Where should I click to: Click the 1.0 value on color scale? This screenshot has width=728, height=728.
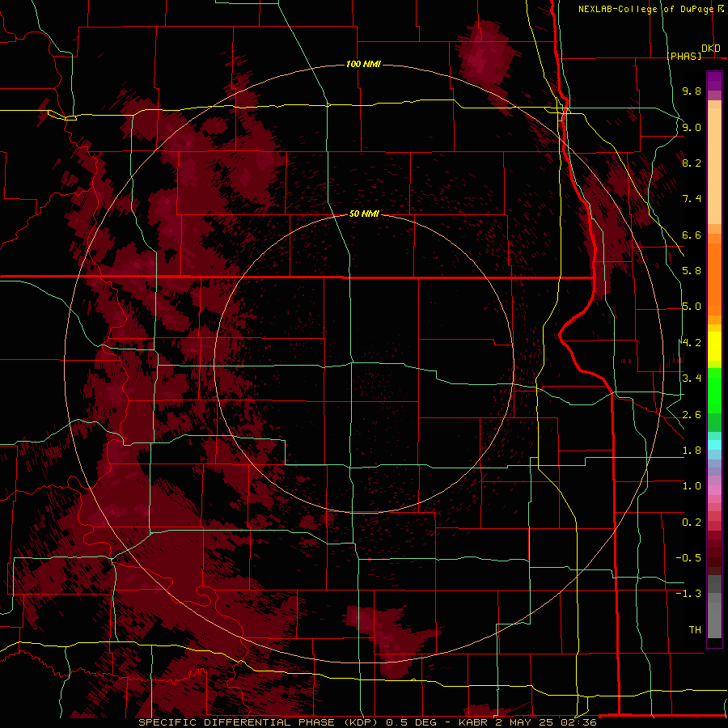click(x=692, y=486)
